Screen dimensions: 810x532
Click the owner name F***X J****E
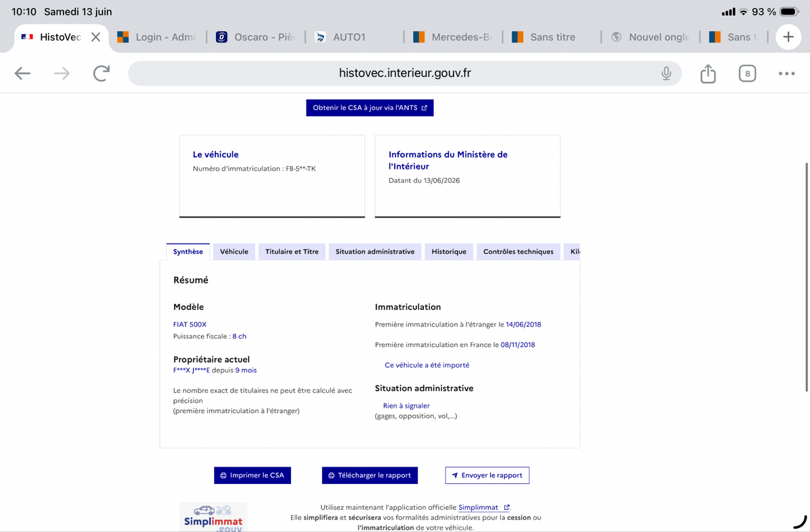click(x=191, y=370)
